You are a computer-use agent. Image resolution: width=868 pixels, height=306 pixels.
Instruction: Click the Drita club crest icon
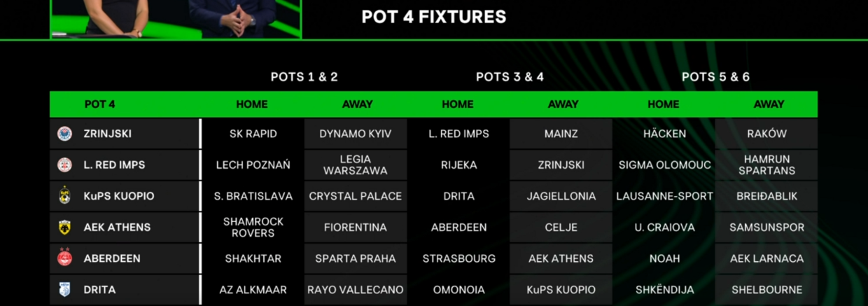pos(64,289)
